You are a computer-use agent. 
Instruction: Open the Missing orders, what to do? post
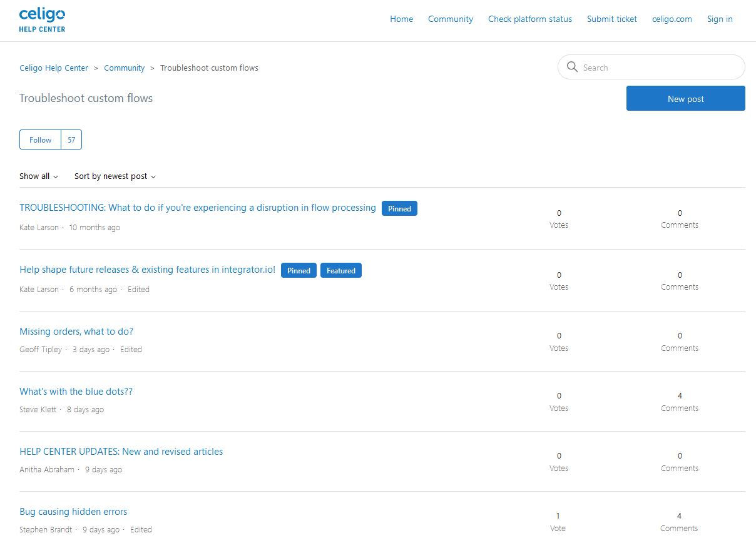76,332
